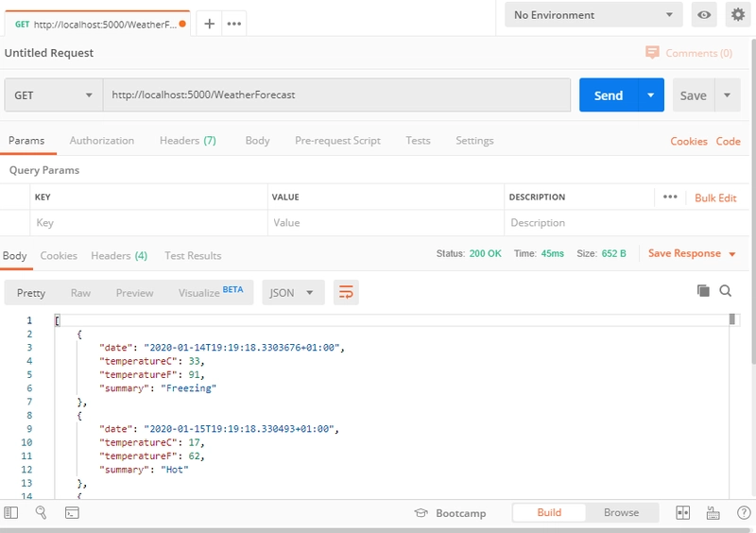Switch response view to Preview
Screen dimensions: 756x533
[134, 293]
